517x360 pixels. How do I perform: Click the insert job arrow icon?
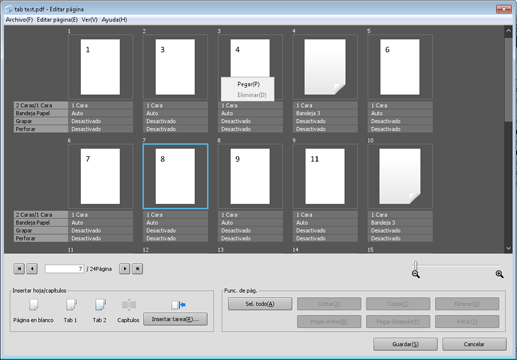(178, 305)
